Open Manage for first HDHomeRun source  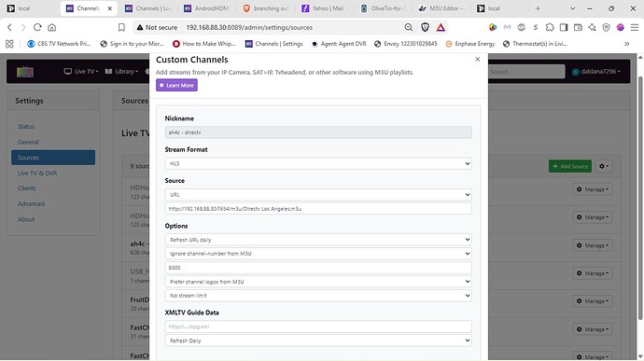coord(593,189)
